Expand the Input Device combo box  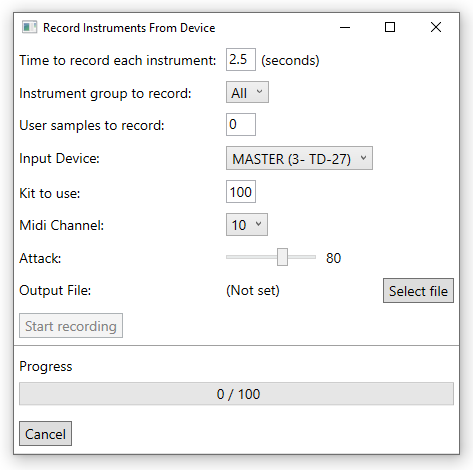pos(299,158)
